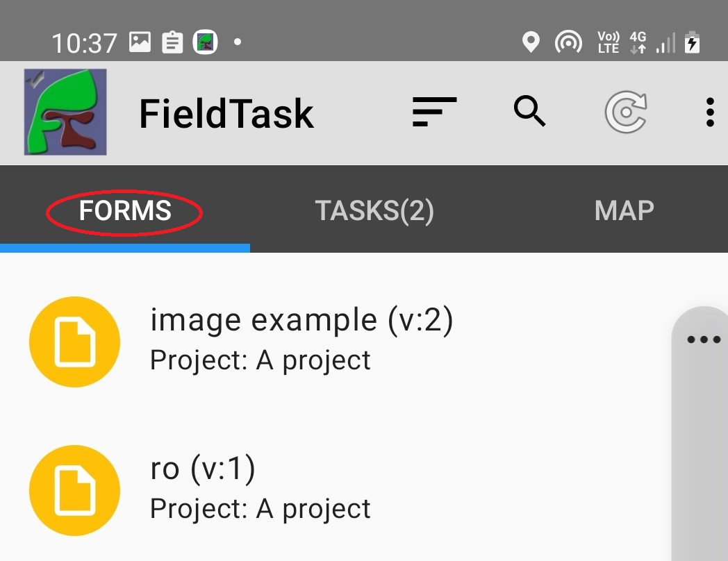Tap the search magnifier icon
This screenshot has width=728, height=561.
click(x=530, y=111)
